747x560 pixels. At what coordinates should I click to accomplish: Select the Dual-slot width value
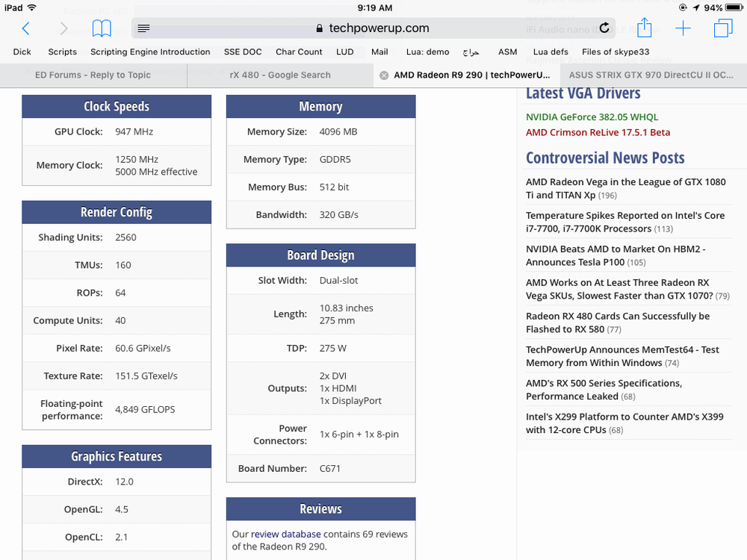[x=338, y=281]
